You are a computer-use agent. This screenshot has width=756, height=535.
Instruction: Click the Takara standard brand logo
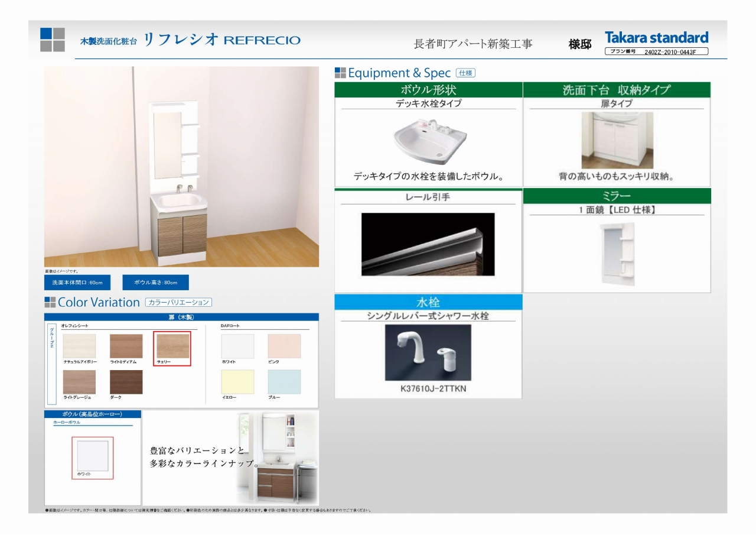[x=656, y=38]
